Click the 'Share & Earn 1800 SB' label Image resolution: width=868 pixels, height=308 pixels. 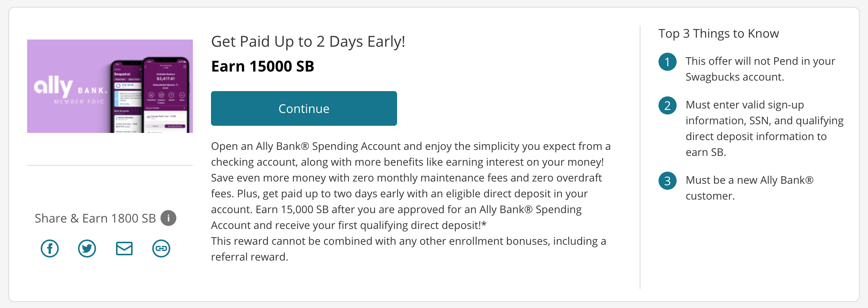(95, 218)
